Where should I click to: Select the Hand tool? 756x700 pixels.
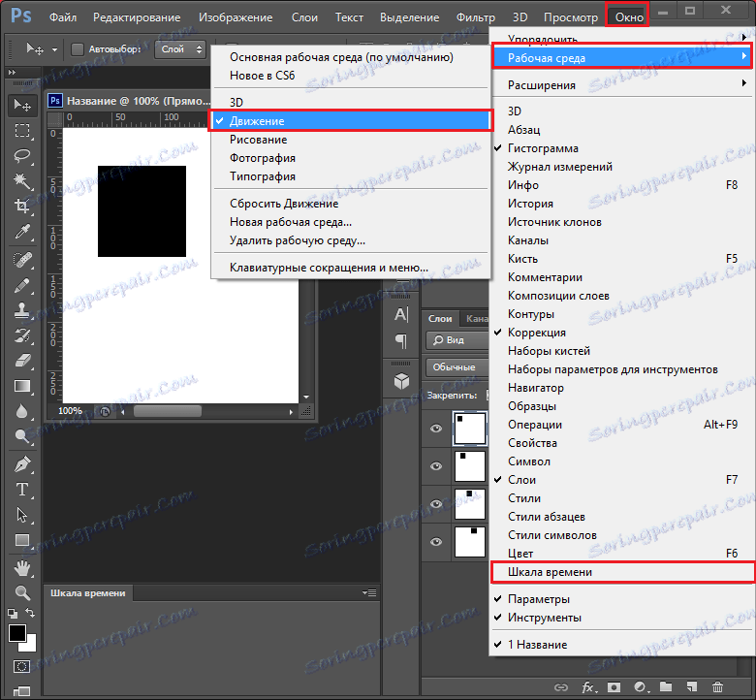tap(22, 568)
